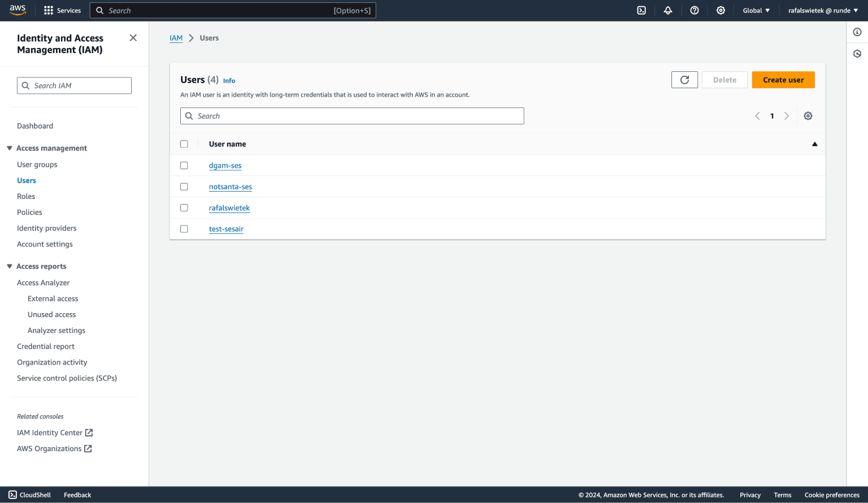Click the IAM breadcrumb link
The height and width of the screenshot is (503, 868).
[x=176, y=38]
